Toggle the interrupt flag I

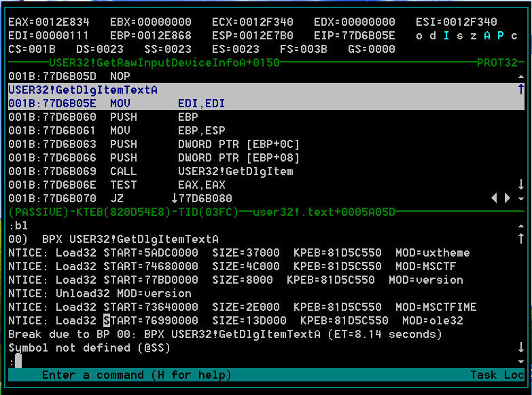point(446,35)
